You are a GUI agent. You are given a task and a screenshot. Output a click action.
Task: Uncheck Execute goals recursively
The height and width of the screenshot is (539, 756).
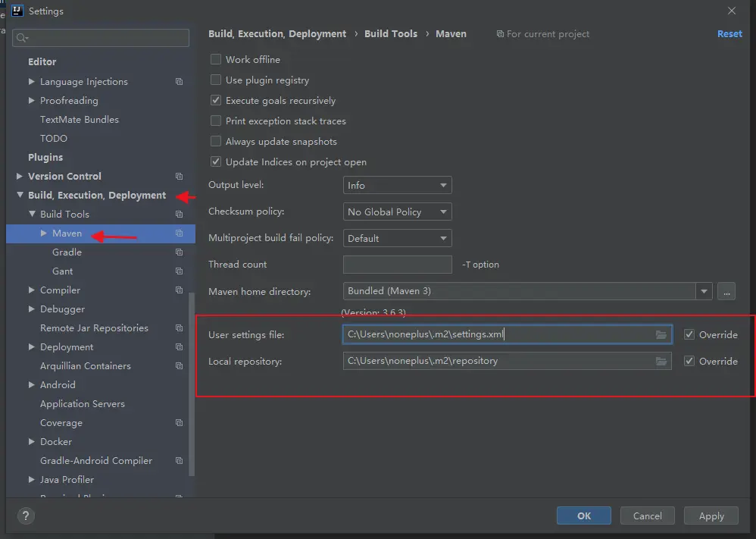[x=216, y=100]
